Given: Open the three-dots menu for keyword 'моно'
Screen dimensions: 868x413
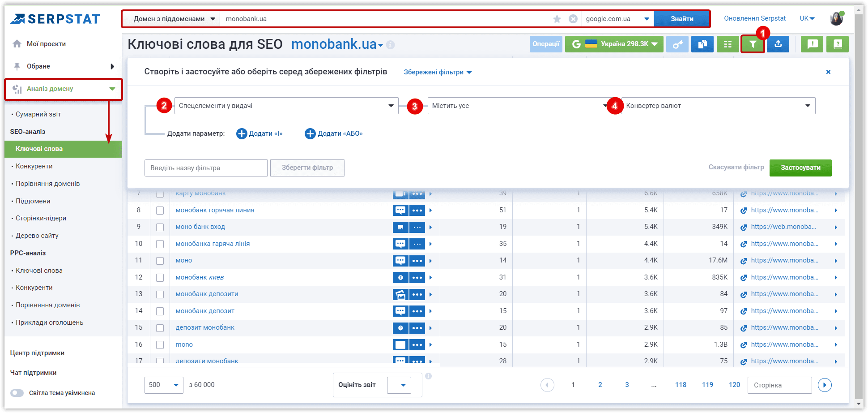Looking at the screenshot, I should pos(417,261).
